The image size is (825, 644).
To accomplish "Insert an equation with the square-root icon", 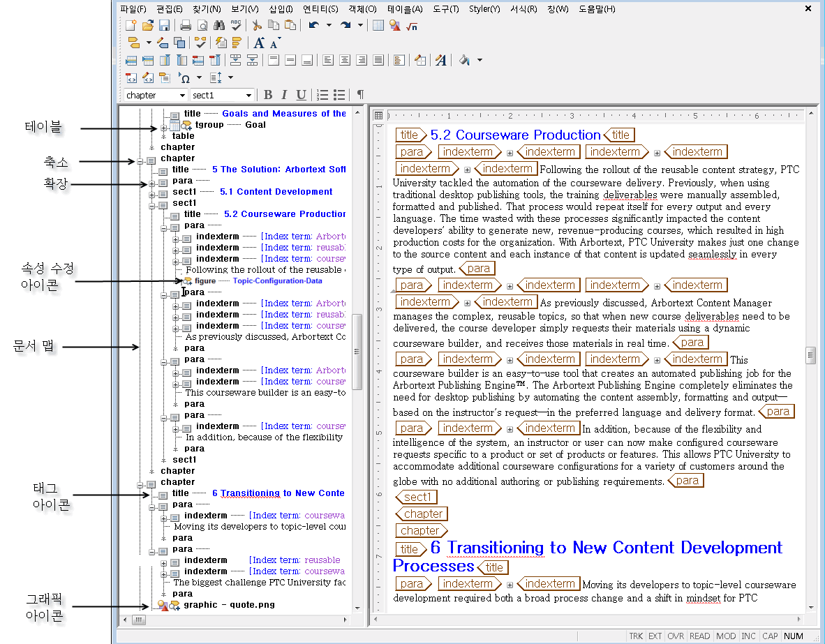I will point(411,25).
